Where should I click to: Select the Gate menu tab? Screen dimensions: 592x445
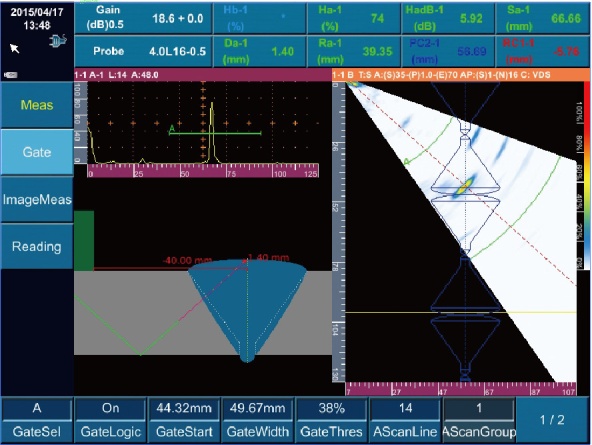pos(37,152)
